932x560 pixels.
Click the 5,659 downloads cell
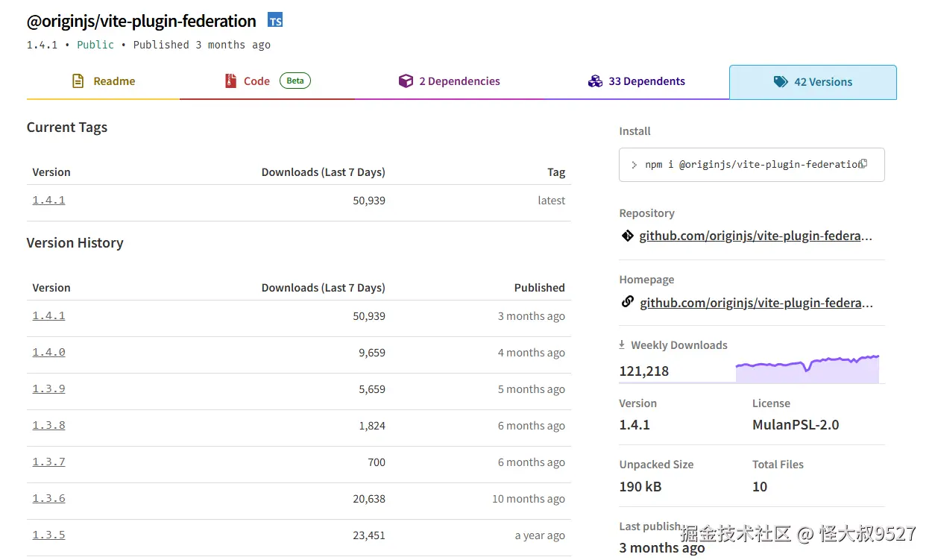[x=371, y=389]
